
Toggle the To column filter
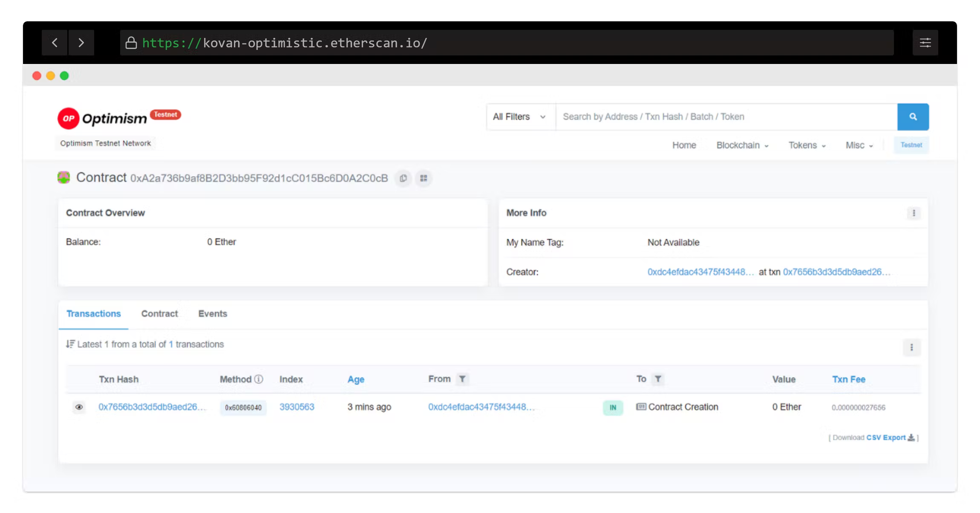[x=658, y=379]
